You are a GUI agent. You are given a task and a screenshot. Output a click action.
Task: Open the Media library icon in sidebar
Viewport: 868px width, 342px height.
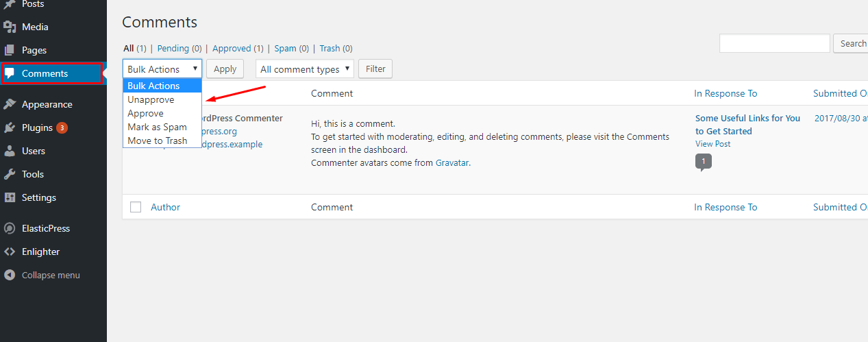10,27
